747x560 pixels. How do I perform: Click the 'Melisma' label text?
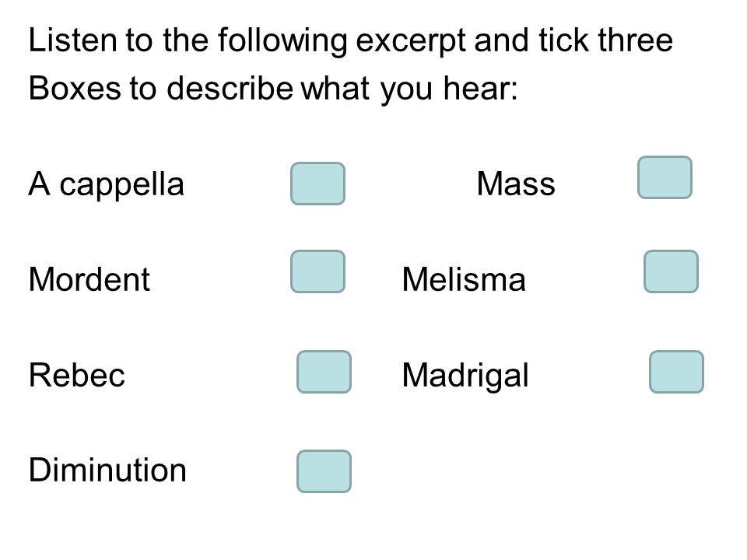coord(464,279)
